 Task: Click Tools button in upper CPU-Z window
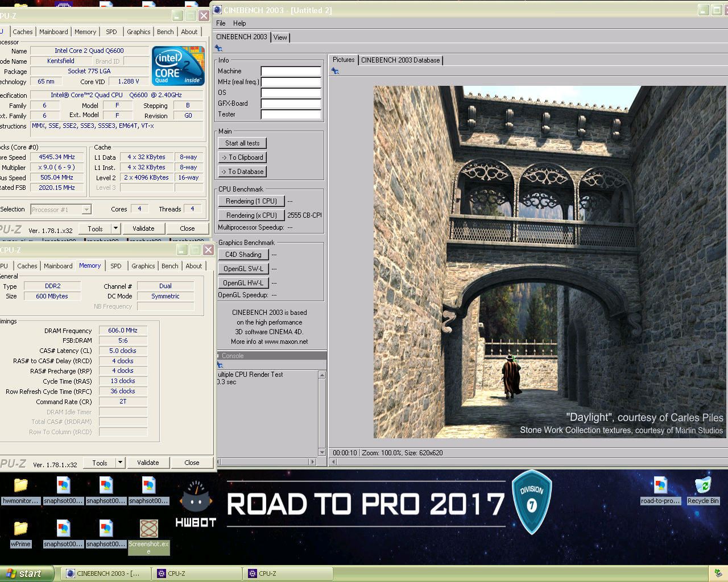tap(95, 228)
